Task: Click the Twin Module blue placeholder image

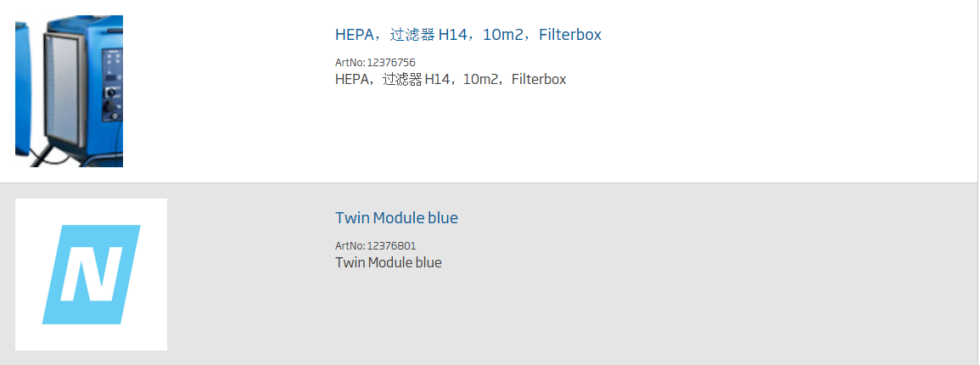Action: pyautogui.click(x=92, y=274)
